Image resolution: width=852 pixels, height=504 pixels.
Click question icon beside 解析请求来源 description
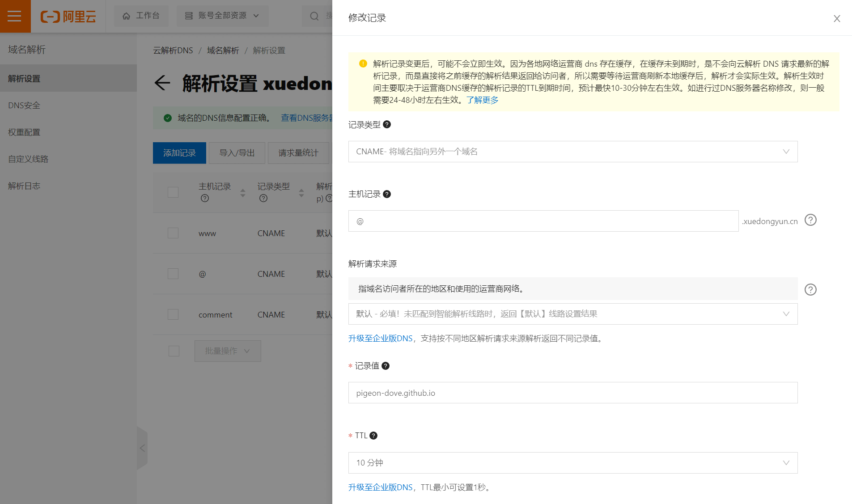810,290
